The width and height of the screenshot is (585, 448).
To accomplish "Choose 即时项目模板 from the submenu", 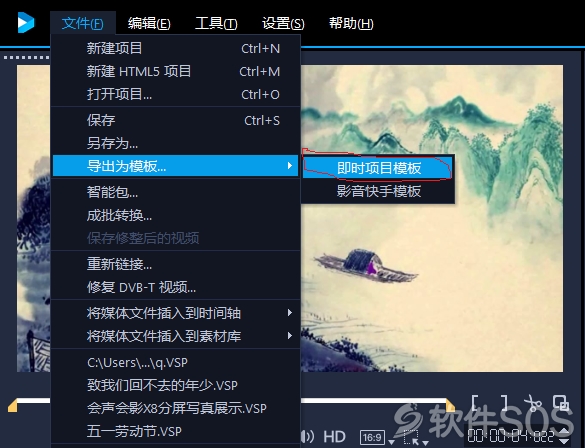I will (x=378, y=168).
